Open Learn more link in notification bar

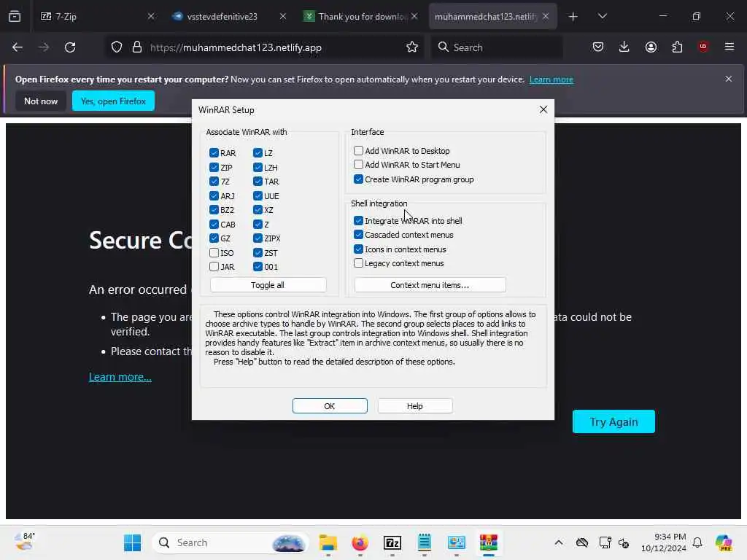(551, 79)
